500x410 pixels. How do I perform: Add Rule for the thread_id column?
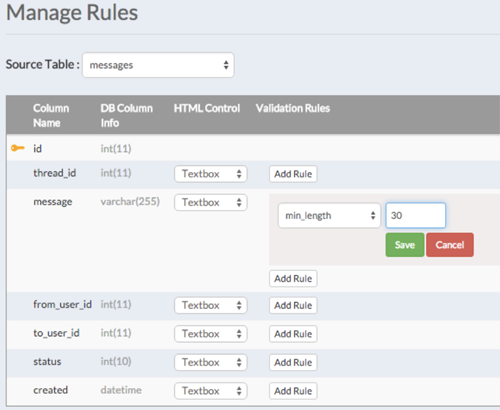[293, 174]
